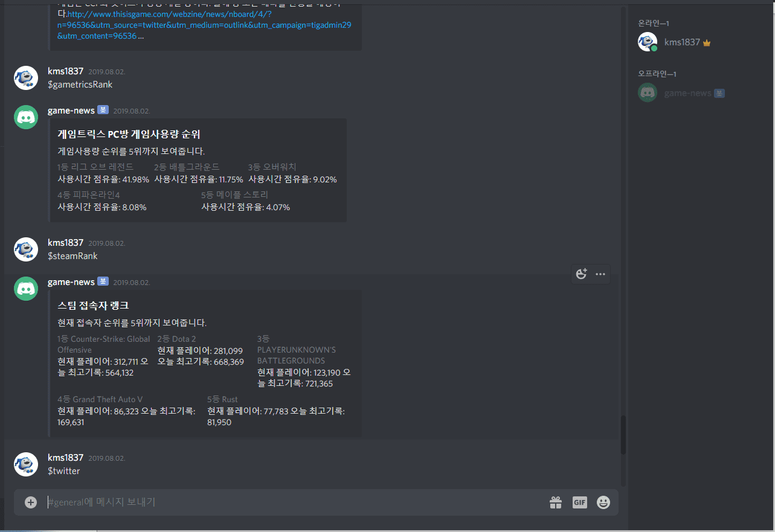Click the 스팀 접속자 랭크 embed title
The width and height of the screenshot is (775, 532).
pos(93,306)
